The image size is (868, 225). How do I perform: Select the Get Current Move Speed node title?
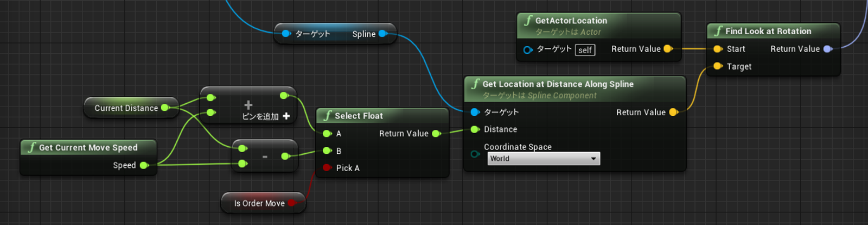point(88,148)
